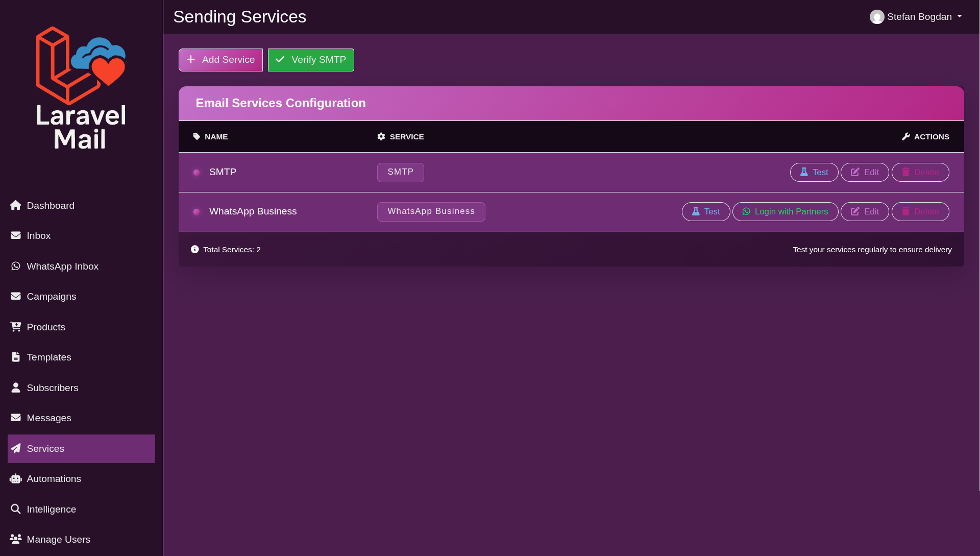
Task: Click the Add Service button
Action: 220,60
